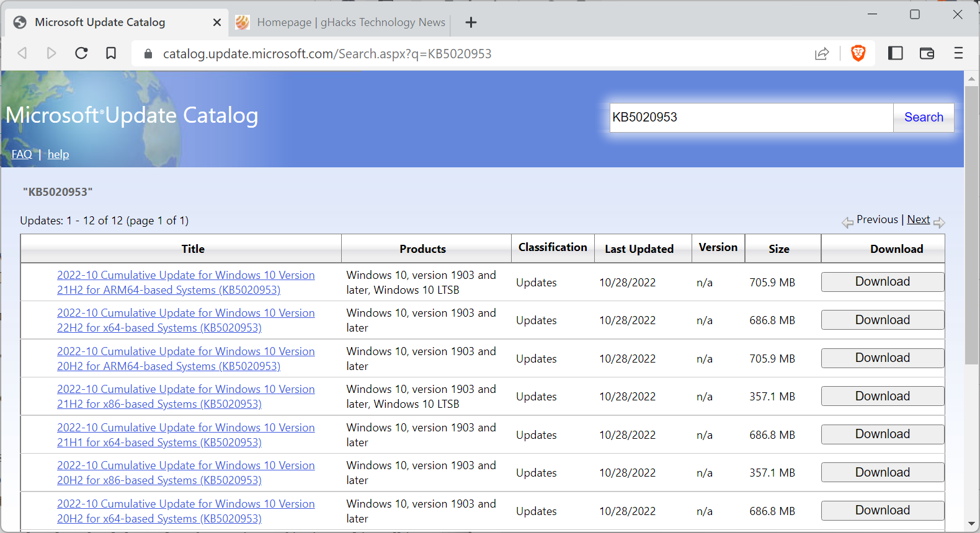Click the Updates classification in the 21H1 x64 row

coord(537,435)
